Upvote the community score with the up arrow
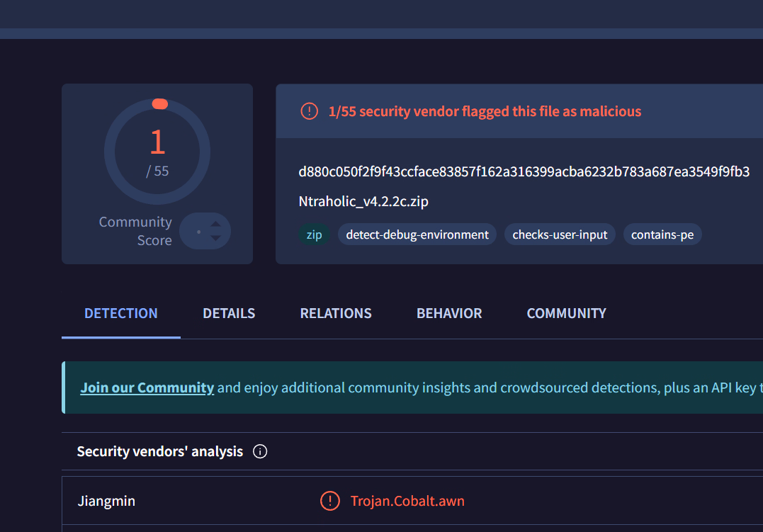This screenshot has width=763, height=532. click(x=216, y=225)
